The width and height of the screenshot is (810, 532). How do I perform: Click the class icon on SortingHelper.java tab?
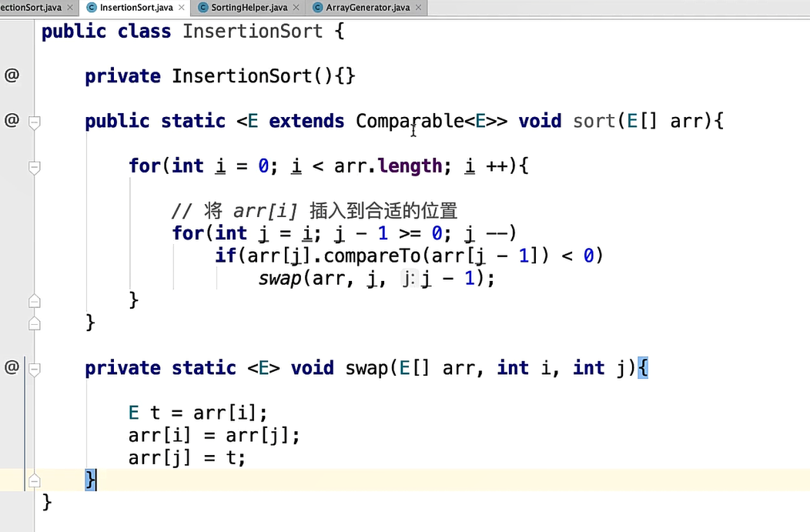coord(203,8)
